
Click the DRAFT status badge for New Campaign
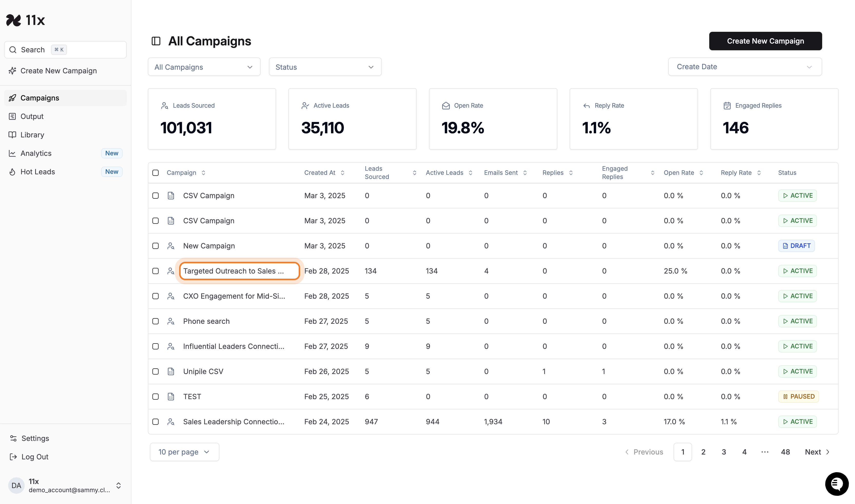[x=796, y=246]
